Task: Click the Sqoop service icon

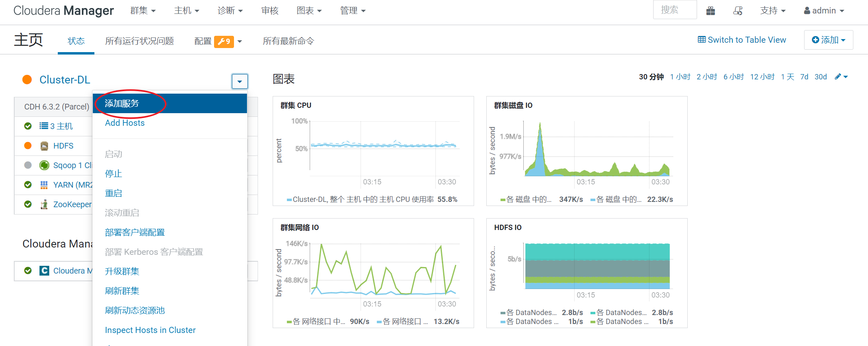Action: click(x=44, y=165)
